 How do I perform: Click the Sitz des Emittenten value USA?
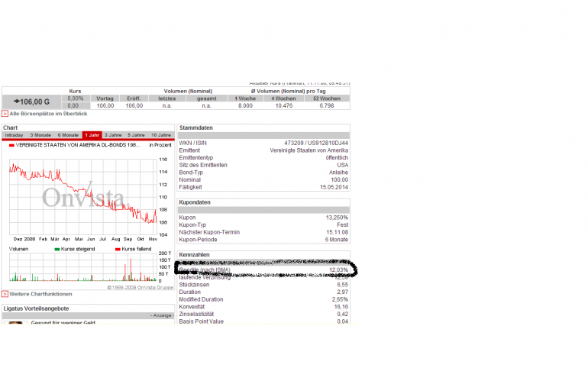(x=342, y=165)
